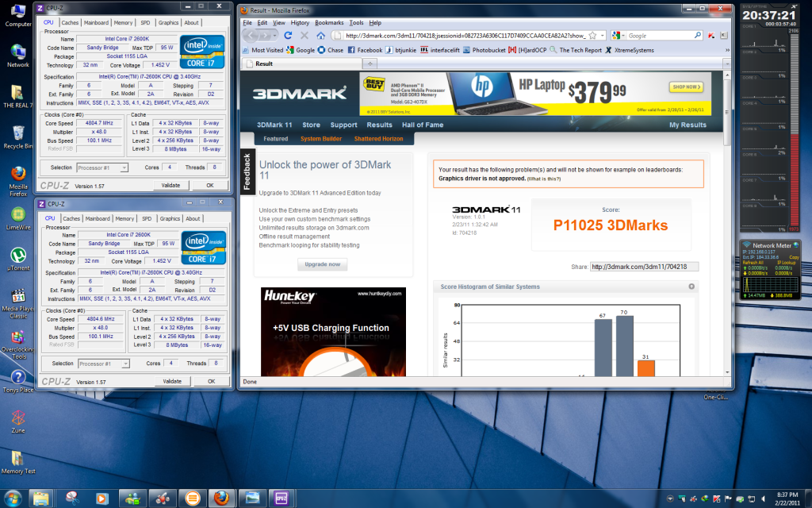This screenshot has width=812, height=508.
Task: Open the search engine chooser next to Google box
Action: click(616, 35)
